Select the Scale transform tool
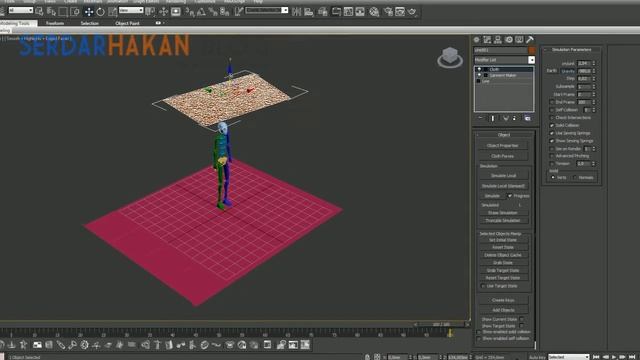This screenshot has width=640, height=360. (x=112, y=12)
